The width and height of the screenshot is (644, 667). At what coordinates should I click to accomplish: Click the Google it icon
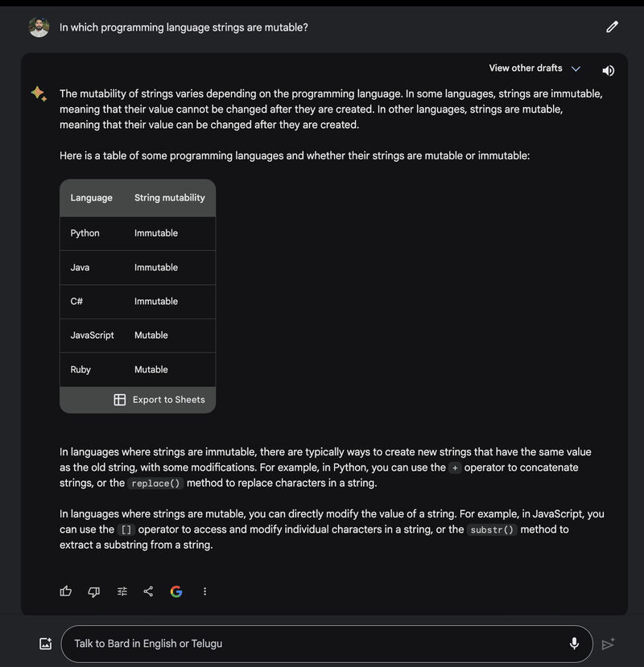(x=176, y=591)
